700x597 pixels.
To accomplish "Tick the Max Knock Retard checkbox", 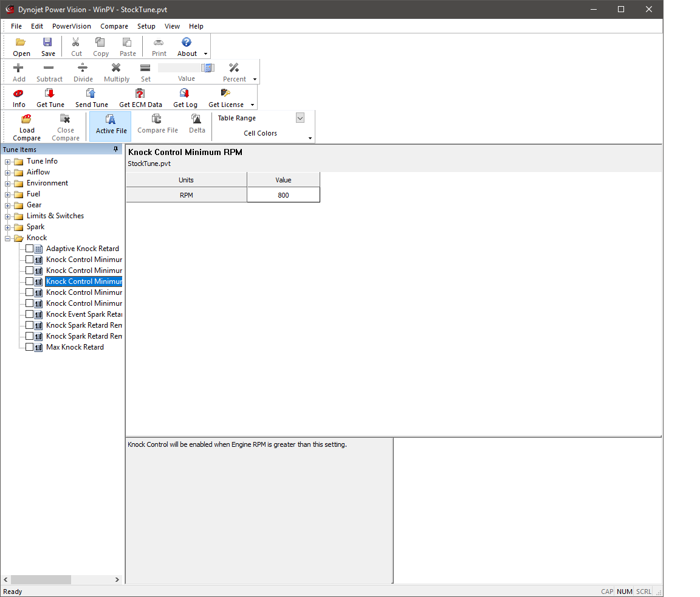I will (x=30, y=347).
